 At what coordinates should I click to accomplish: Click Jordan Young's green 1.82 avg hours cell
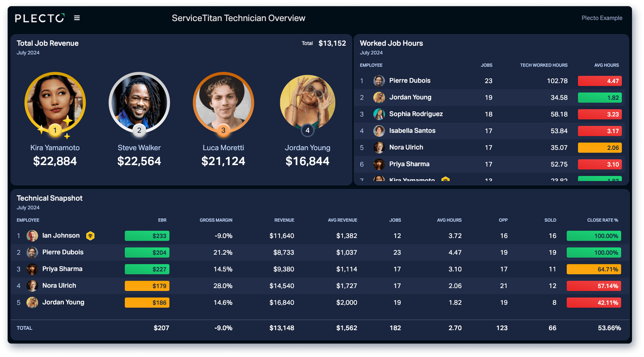(599, 98)
